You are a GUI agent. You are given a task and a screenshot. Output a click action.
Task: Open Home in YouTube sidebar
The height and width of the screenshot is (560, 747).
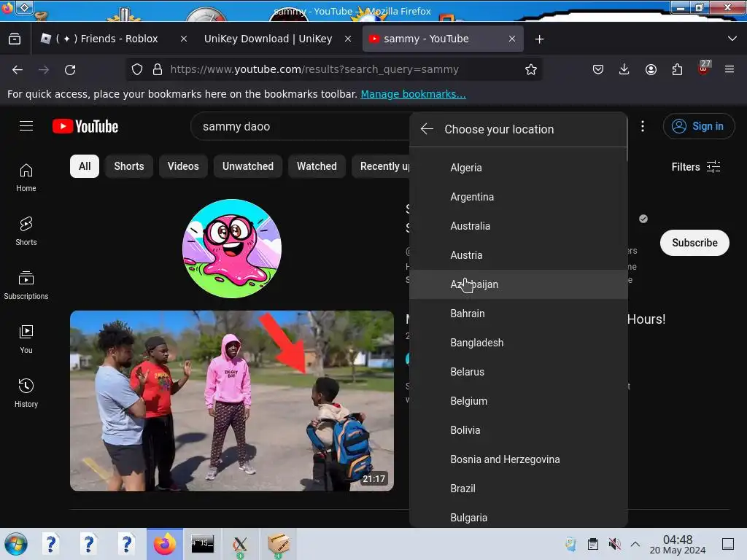pos(26,178)
